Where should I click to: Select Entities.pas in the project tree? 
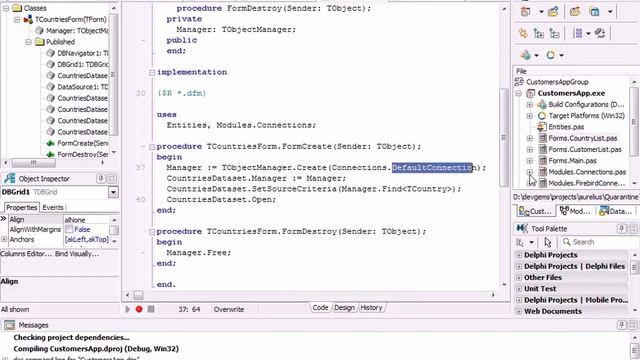pos(566,127)
